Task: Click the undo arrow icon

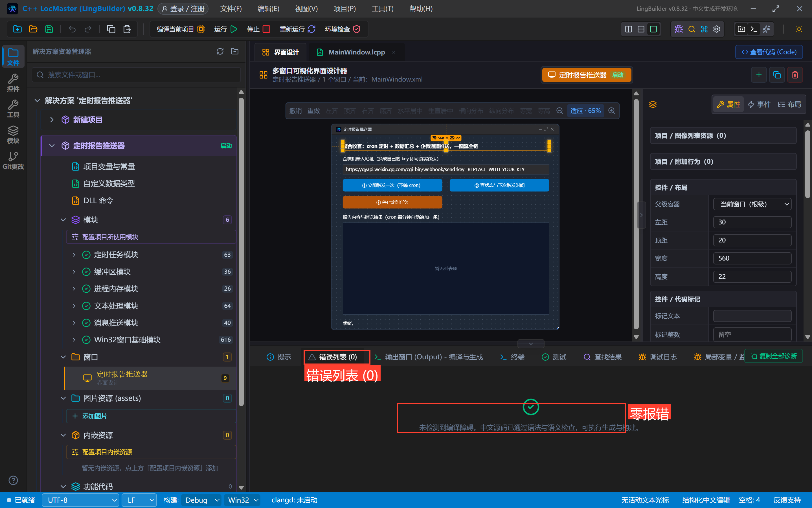Action: pos(72,29)
